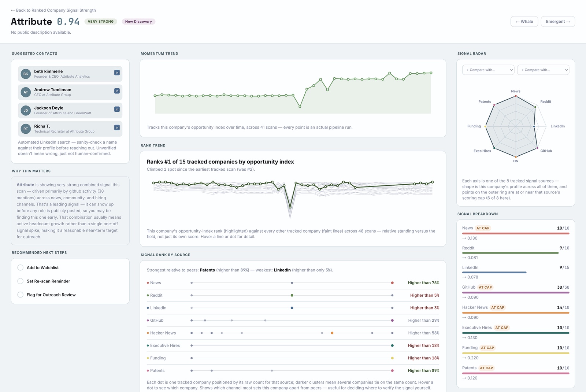Click the Reddit vertex on the signal radar
Screen dimensions: 586x392
535,107
